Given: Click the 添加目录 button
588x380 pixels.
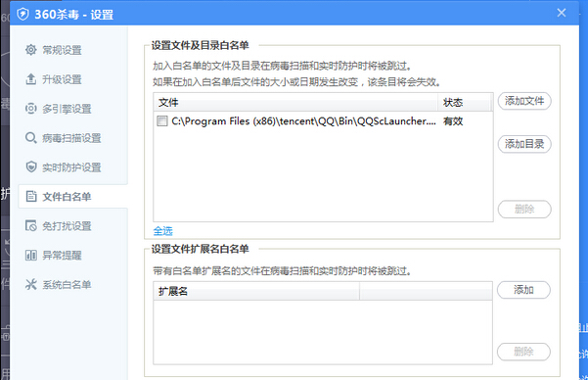Looking at the screenshot, I should (524, 144).
